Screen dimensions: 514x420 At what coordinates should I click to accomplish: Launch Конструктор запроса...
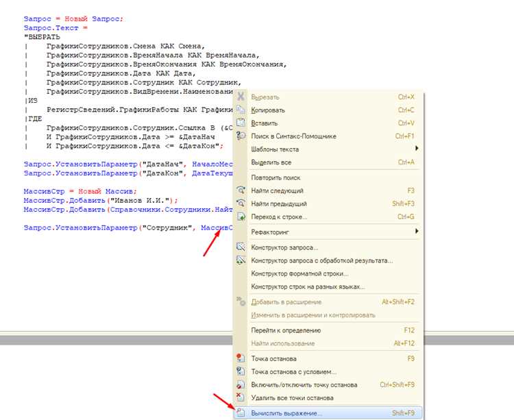click(328, 247)
